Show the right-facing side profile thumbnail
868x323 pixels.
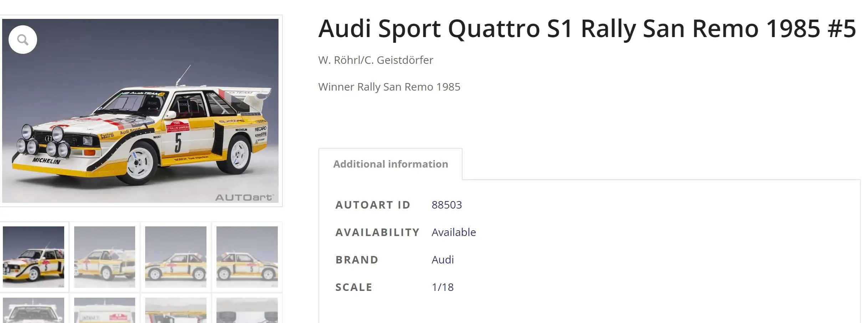click(247, 257)
